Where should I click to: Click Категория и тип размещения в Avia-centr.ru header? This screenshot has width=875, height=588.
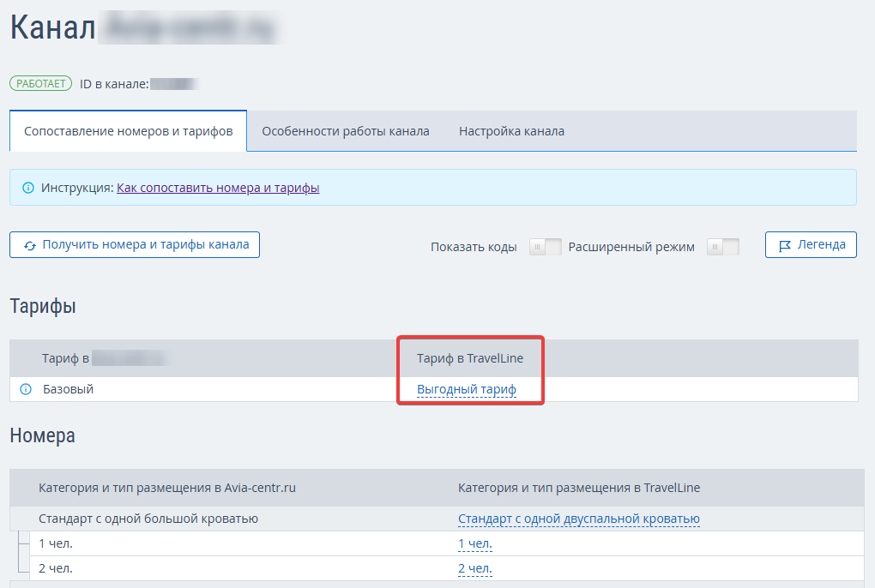click(167, 488)
